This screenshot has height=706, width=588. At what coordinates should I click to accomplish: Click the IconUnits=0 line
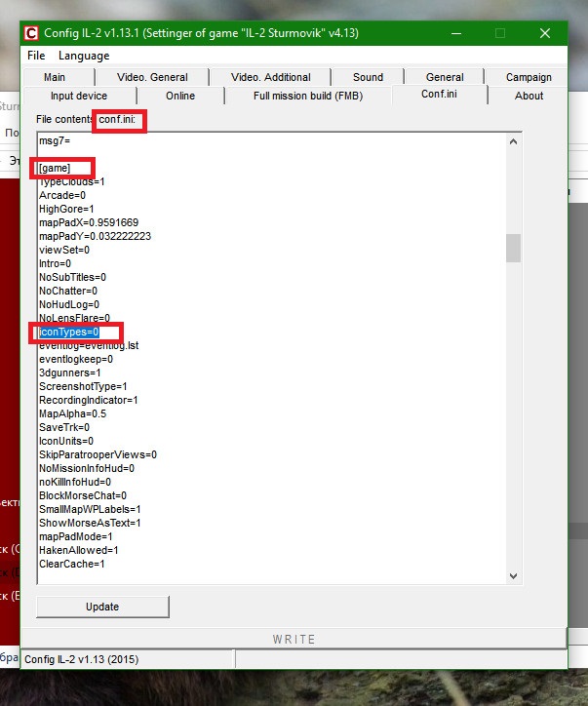66,441
